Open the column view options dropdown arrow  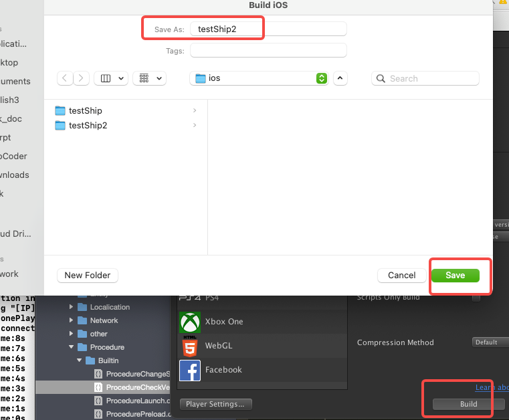tap(121, 78)
